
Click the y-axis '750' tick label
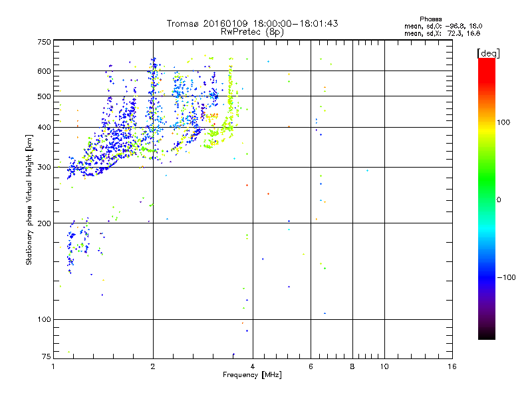pos(44,42)
